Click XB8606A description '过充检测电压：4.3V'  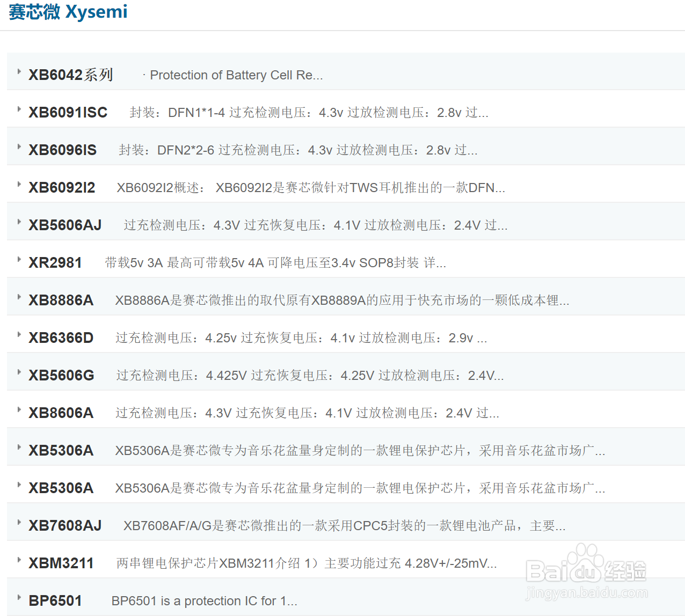(x=307, y=413)
